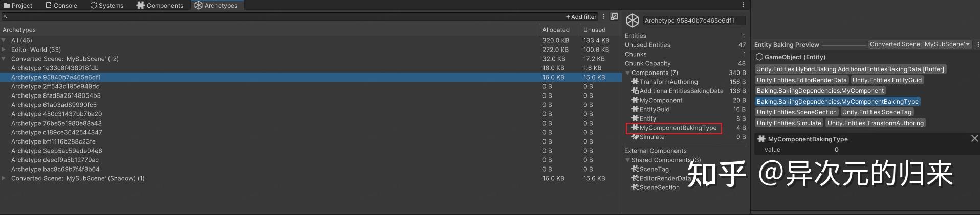The width and height of the screenshot is (980, 215).
Task: Click the pop-out window icon beside Add filter
Action: [614, 17]
